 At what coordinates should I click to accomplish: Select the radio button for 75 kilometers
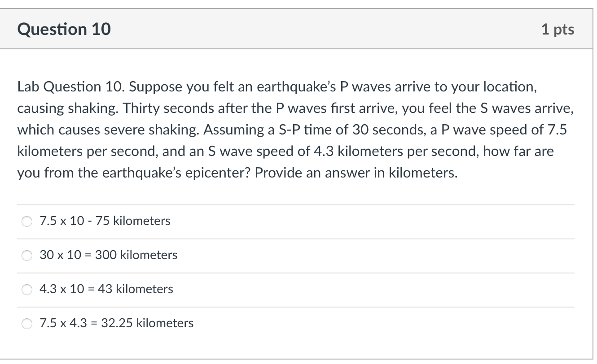point(27,221)
